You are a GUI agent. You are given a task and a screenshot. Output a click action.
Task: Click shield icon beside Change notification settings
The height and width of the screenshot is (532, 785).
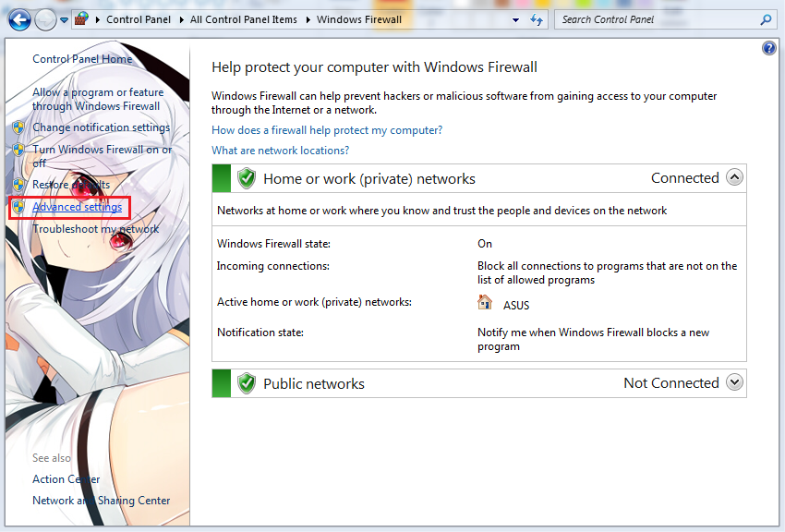(x=18, y=127)
